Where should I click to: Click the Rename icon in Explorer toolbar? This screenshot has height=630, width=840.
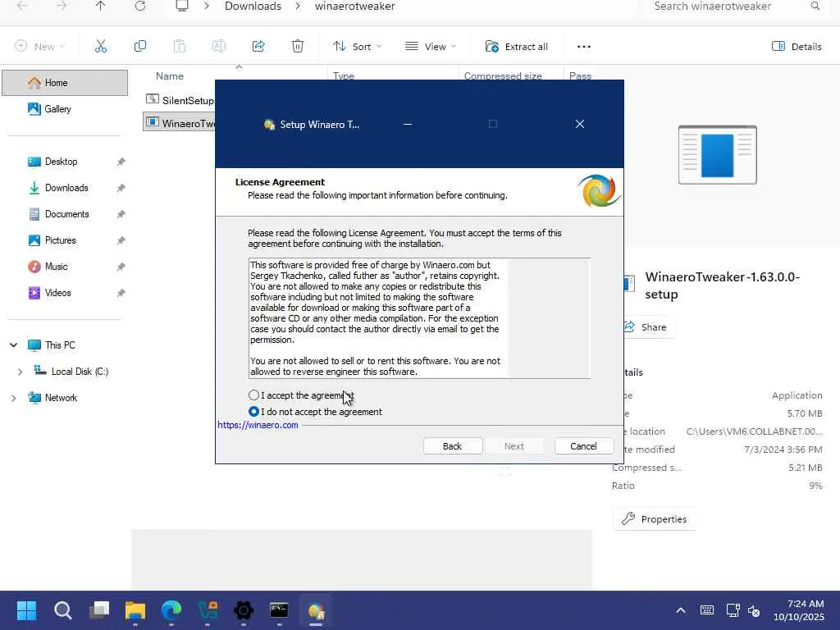218,46
